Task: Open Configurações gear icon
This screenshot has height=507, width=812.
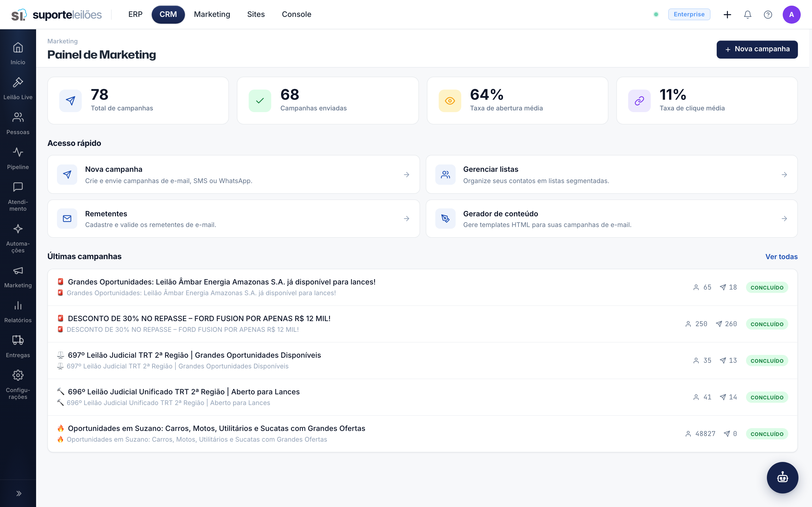Action: (18, 375)
